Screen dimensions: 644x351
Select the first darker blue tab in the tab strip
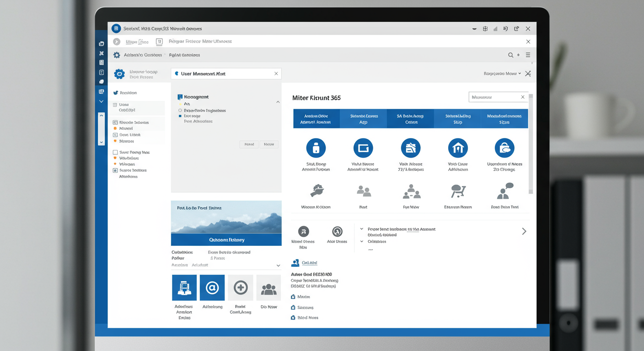[x=317, y=119]
